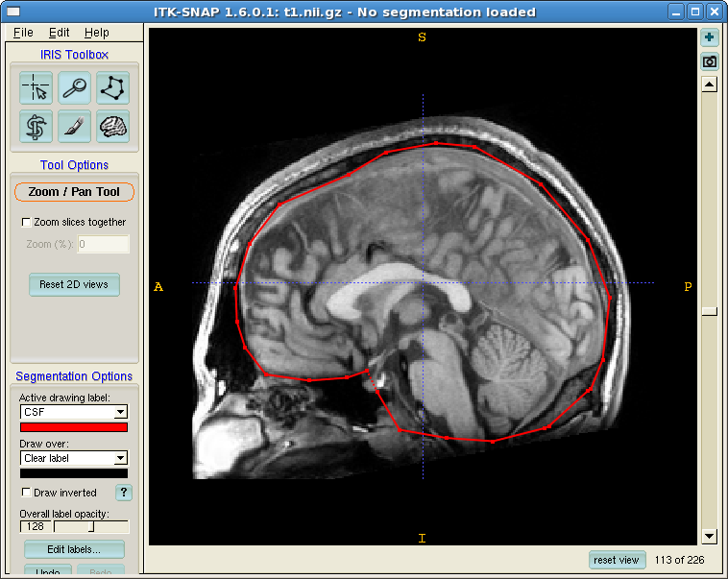Select the crosshair navigation tool
This screenshot has width=728, height=579.
coord(36,88)
